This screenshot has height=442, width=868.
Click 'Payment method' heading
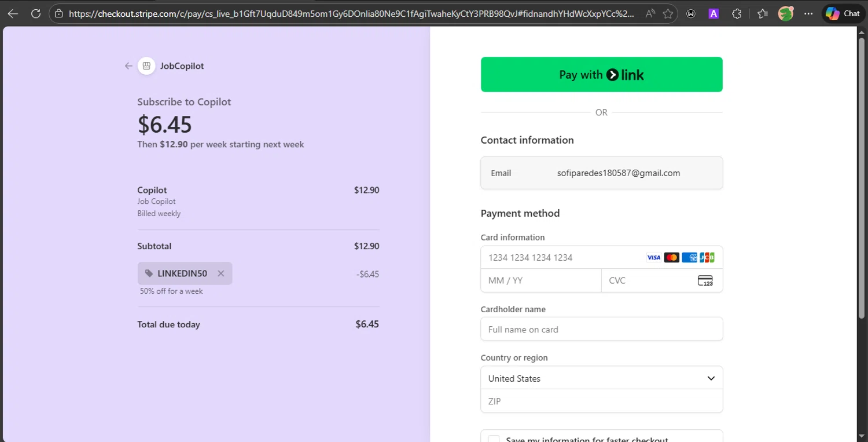click(520, 213)
